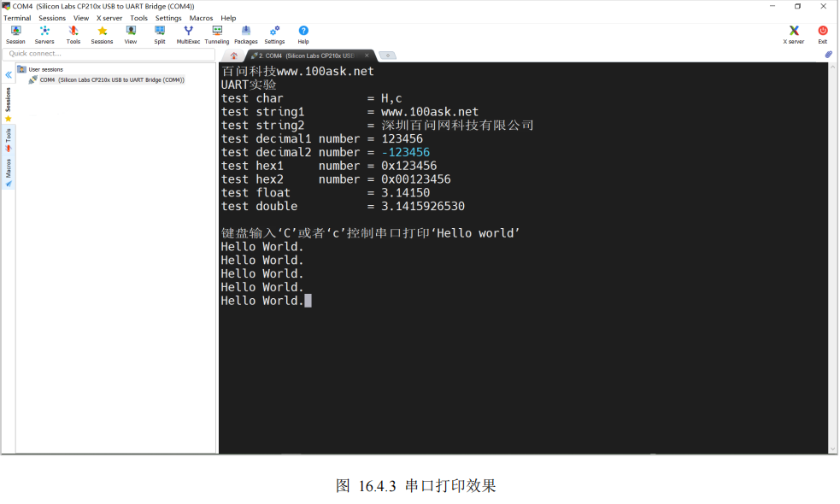Click the Quick connect input field
Screen dimensions: 840x504
(x=109, y=54)
